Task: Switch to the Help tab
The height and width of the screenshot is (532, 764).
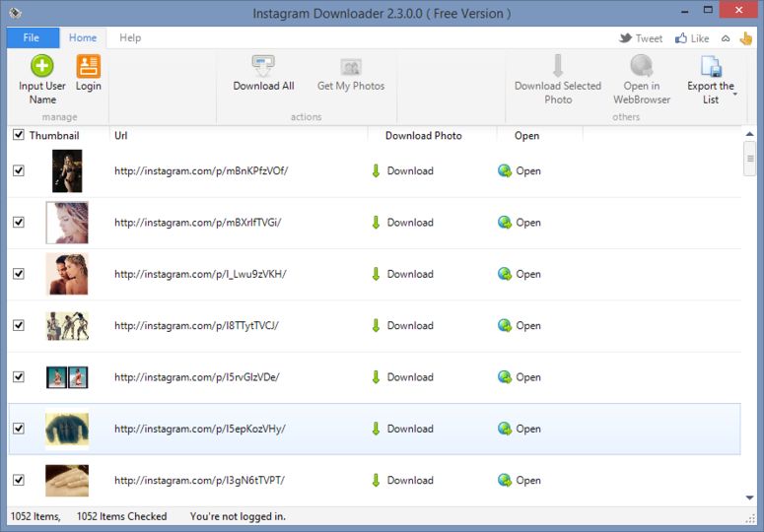Action: click(x=130, y=37)
